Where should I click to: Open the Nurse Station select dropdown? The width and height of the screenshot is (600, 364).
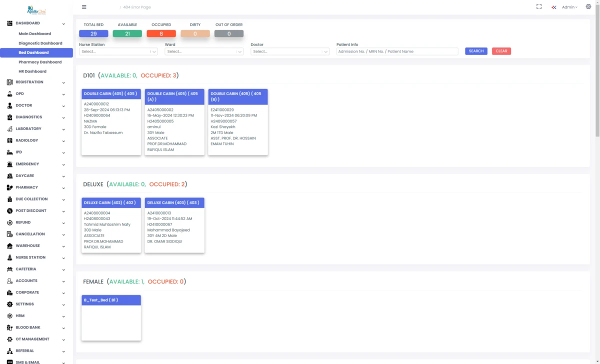(x=118, y=51)
